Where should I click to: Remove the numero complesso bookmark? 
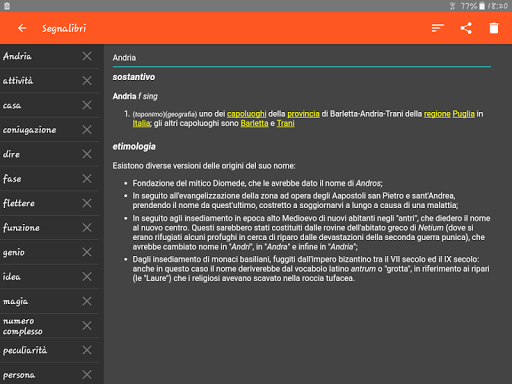(87, 326)
